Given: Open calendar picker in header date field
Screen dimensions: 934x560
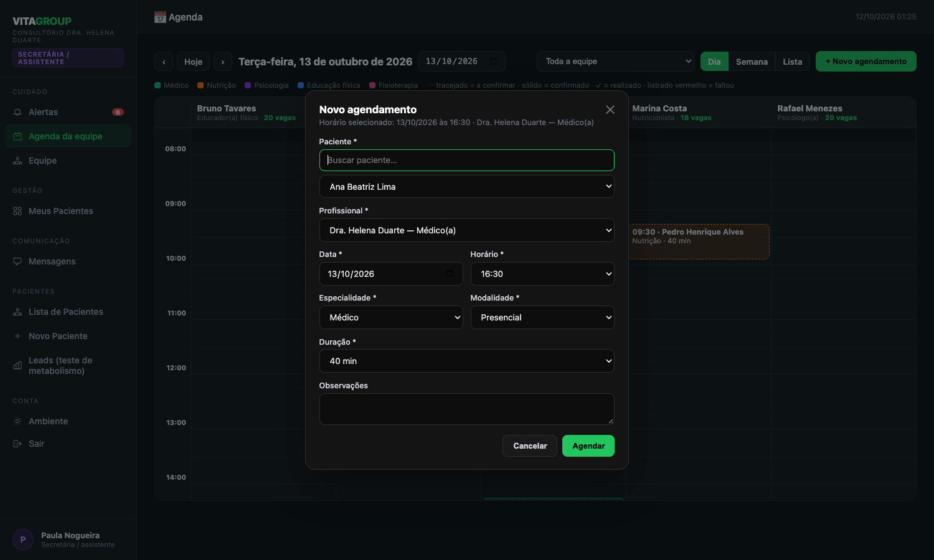Looking at the screenshot, I should [x=494, y=62].
